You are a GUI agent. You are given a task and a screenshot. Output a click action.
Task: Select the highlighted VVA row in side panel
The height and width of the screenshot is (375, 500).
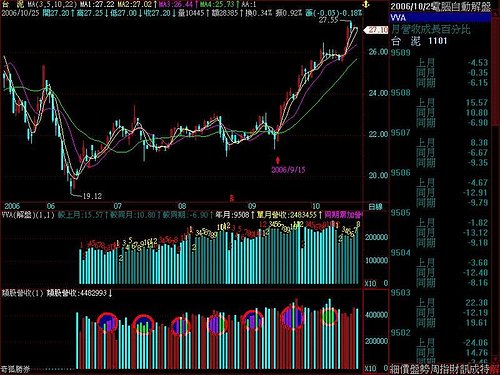tap(440, 18)
